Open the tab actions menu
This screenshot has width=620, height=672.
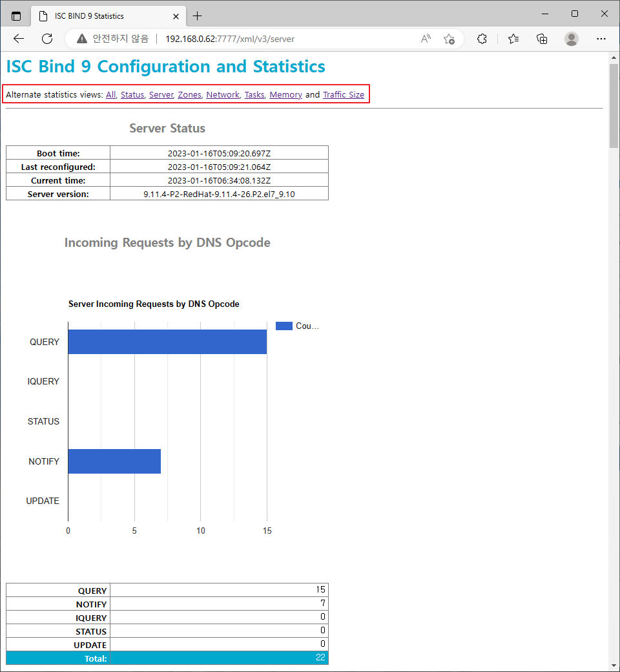16,16
